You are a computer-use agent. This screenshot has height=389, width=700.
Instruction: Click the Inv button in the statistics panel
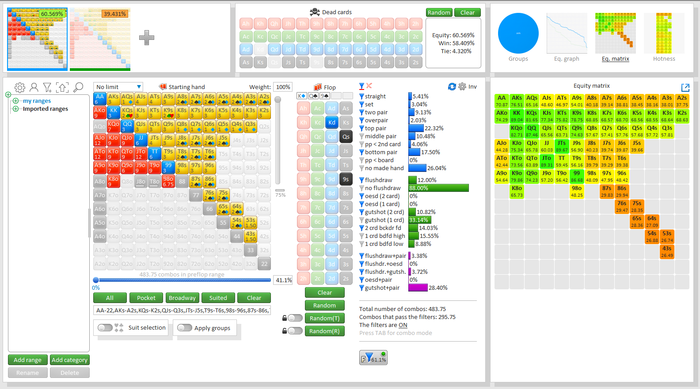(473, 87)
